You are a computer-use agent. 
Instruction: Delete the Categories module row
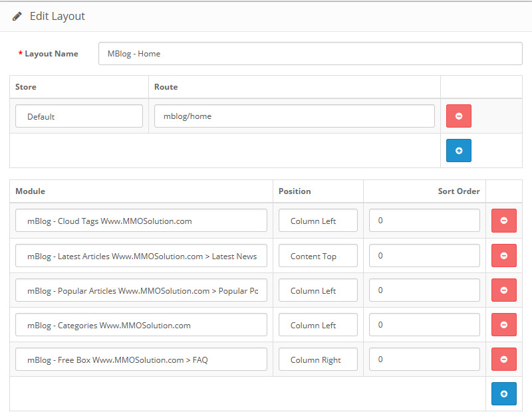503,324
